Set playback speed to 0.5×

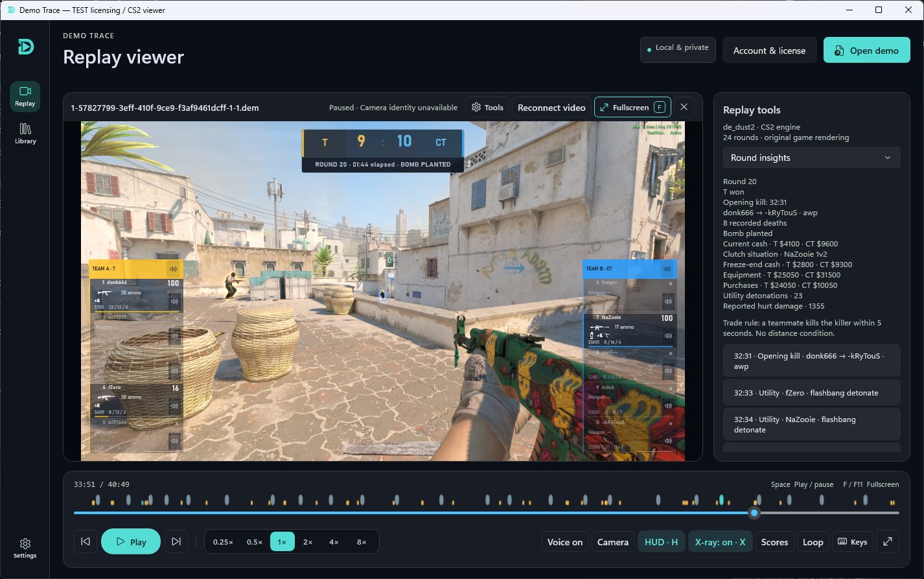[255, 542]
